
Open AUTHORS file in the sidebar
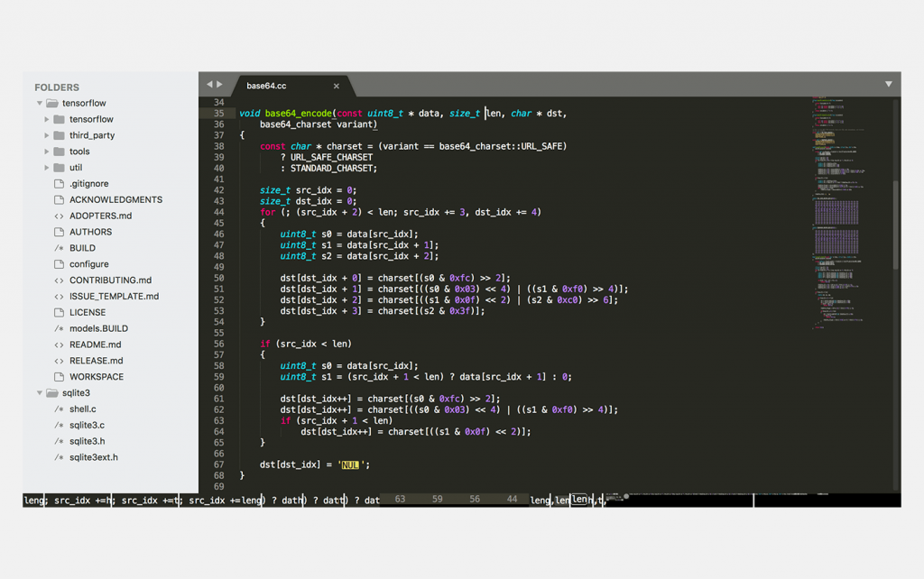click(x=91, y=232)
